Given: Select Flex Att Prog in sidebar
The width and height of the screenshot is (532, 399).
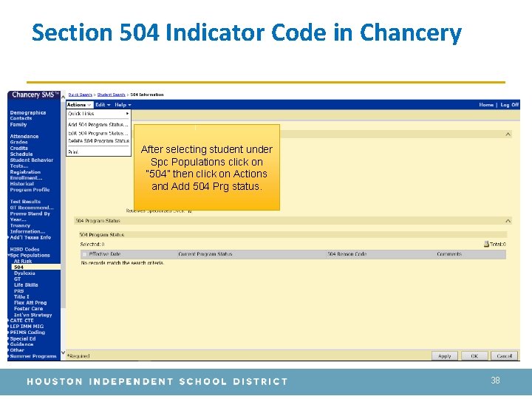Looking at the screenshot, I should [x=30, y=303].
